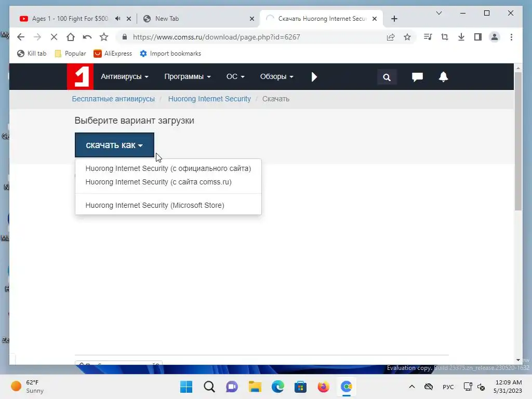
Task: Open the AliExpress bookmark
Action: 113,54
